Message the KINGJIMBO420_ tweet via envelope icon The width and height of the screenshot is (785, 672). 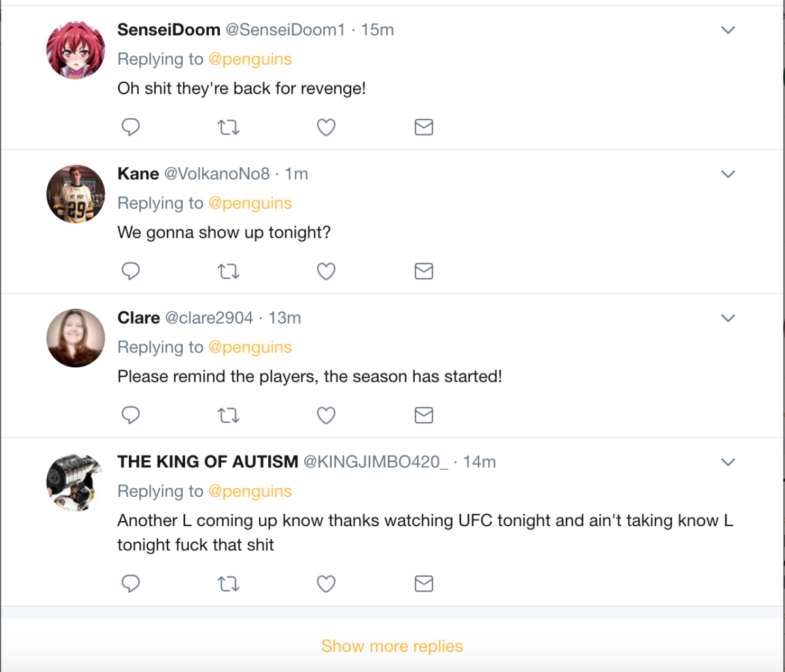coord(424,583)
